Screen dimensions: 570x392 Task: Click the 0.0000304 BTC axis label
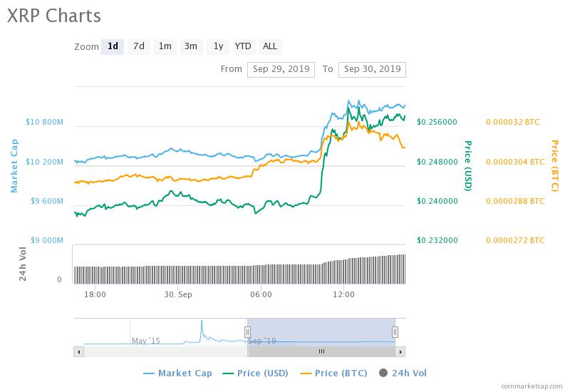tap(515, 162)
